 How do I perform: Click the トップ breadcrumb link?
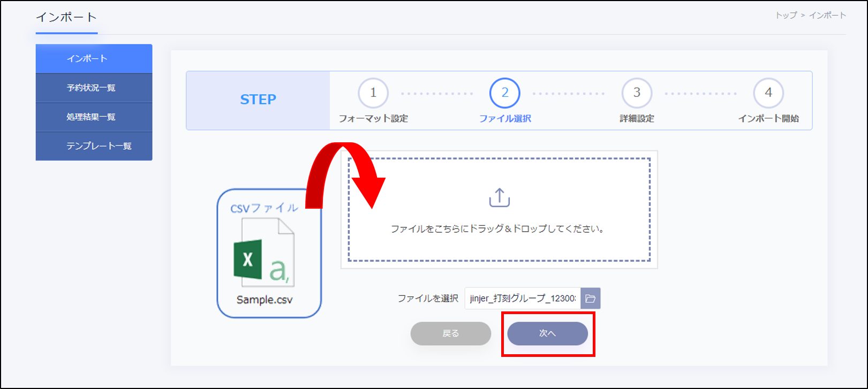pos(786,16)
